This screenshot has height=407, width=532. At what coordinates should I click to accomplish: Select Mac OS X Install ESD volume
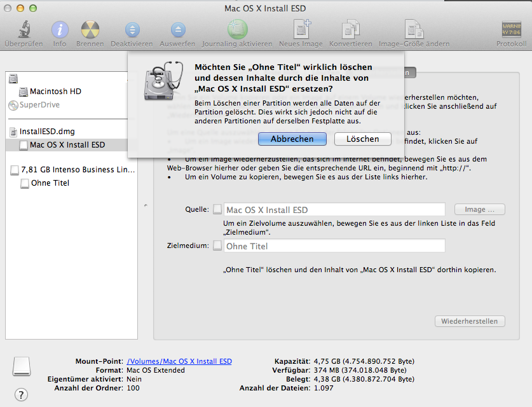(67, 145)
